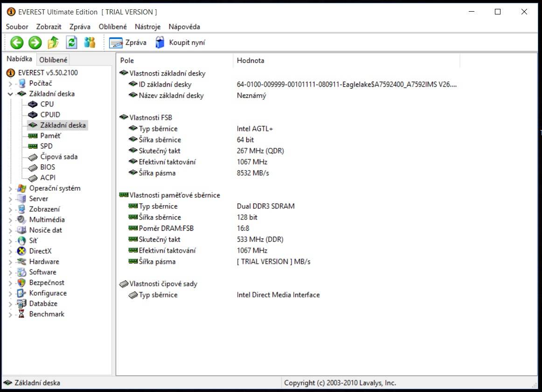
Task: Select the value Intel AGTL+
Action: (x=255, y=129)
